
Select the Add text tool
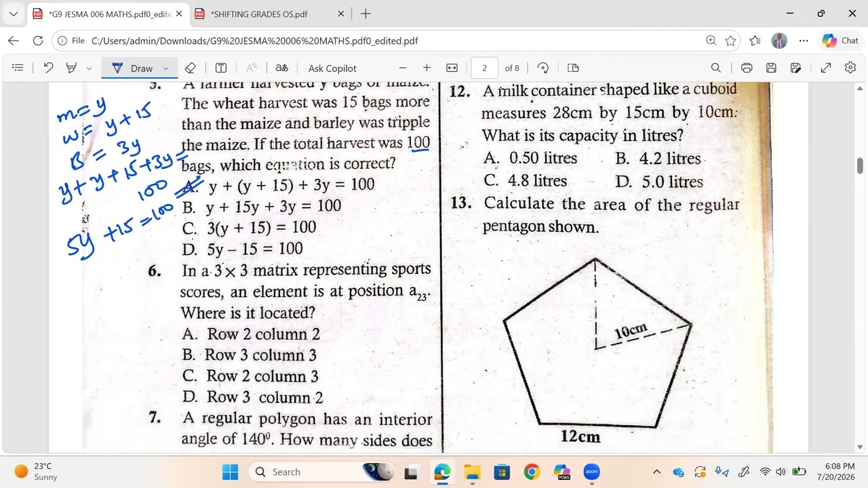tap(221, 68)
